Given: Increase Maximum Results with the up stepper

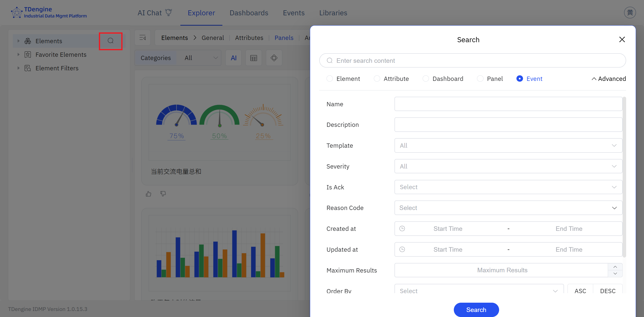Looking at the screenshot, I should tap(615, 267).
